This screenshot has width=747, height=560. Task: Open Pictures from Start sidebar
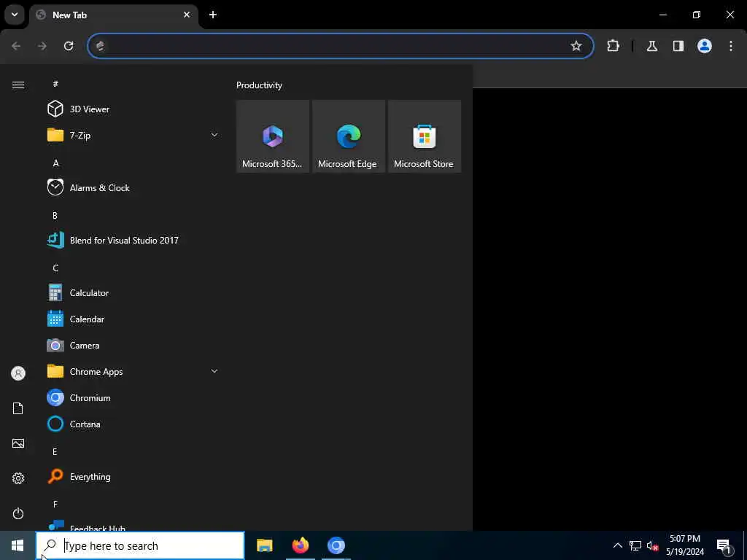pyautogui.click(x=18, y=443)
